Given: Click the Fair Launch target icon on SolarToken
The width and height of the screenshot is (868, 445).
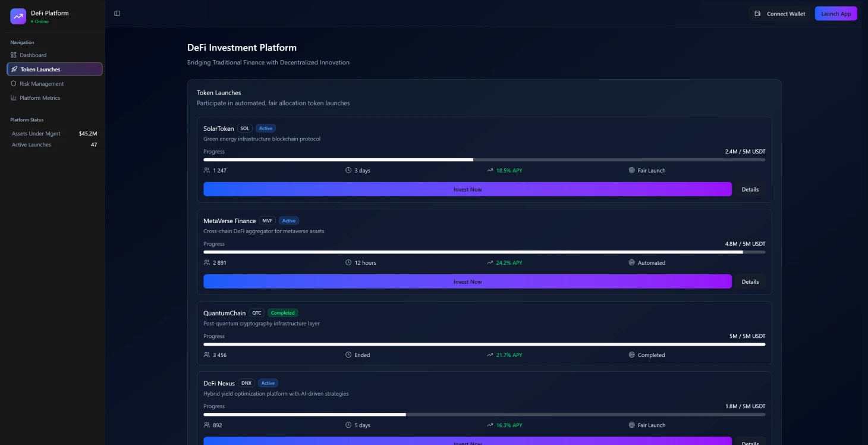Looking at the screenshot, I should click(x=632, y=170).
